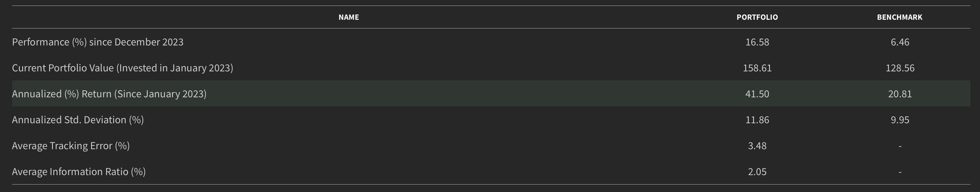This screenshot has width=980, height=192.
Task: Click the Average Tracking Error row label
Action: point(71,146)
